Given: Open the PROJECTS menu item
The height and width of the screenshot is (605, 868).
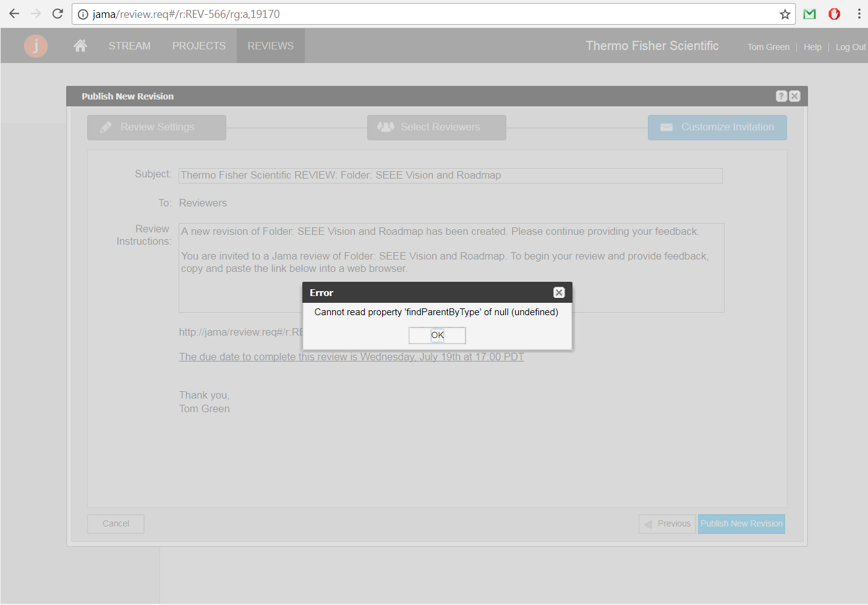Looking at the screenshot, I should pyautogui.click(x=199, y=46).
